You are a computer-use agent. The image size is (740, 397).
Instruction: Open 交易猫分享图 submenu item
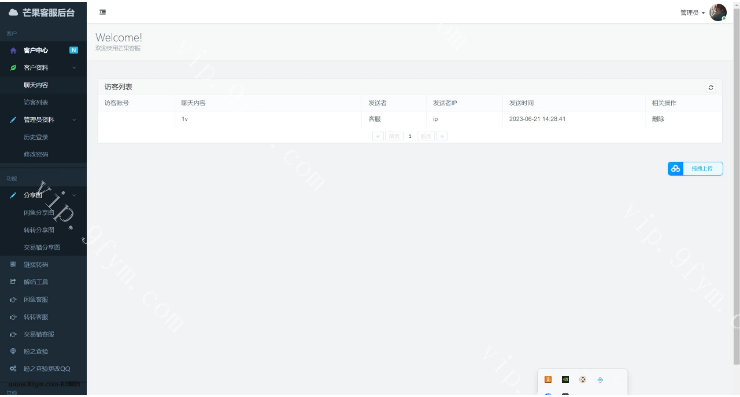click(x=43, y=247)
